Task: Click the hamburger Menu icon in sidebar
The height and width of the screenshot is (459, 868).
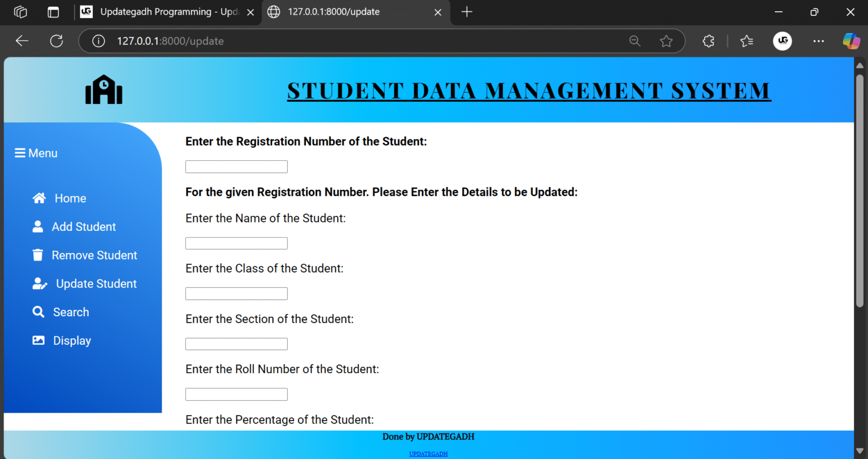Action: click(19, 152)
